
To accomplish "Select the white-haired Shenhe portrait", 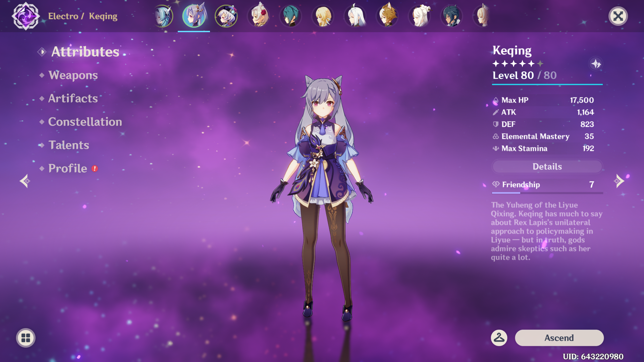I will coord(355,16).
